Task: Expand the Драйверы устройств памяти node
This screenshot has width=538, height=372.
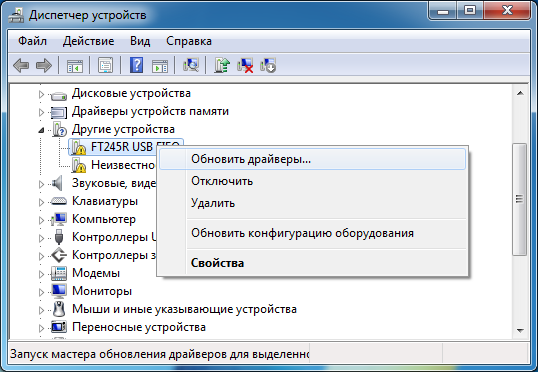Action: pyautogui.click(x=41, y=112)
